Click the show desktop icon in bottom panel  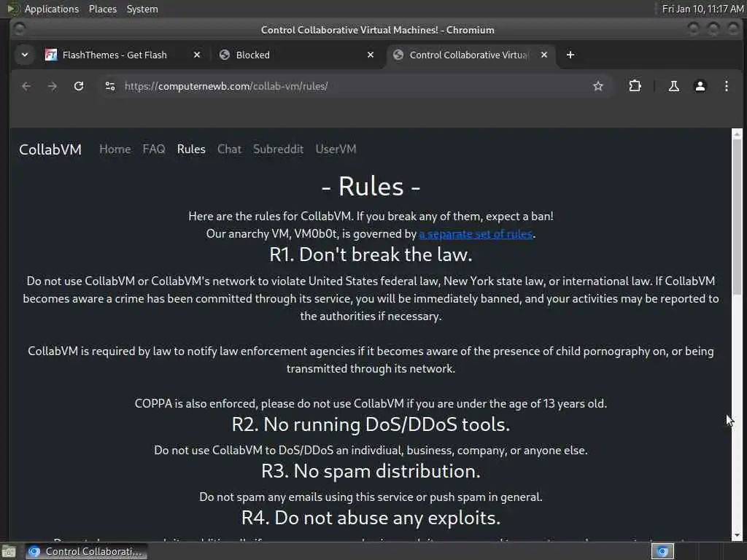click(9, 551)
